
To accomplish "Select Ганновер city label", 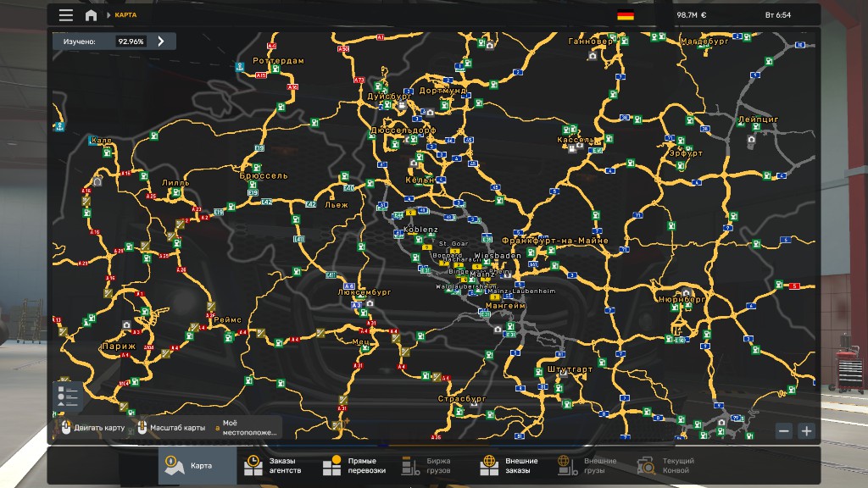I will coord(591,41).
